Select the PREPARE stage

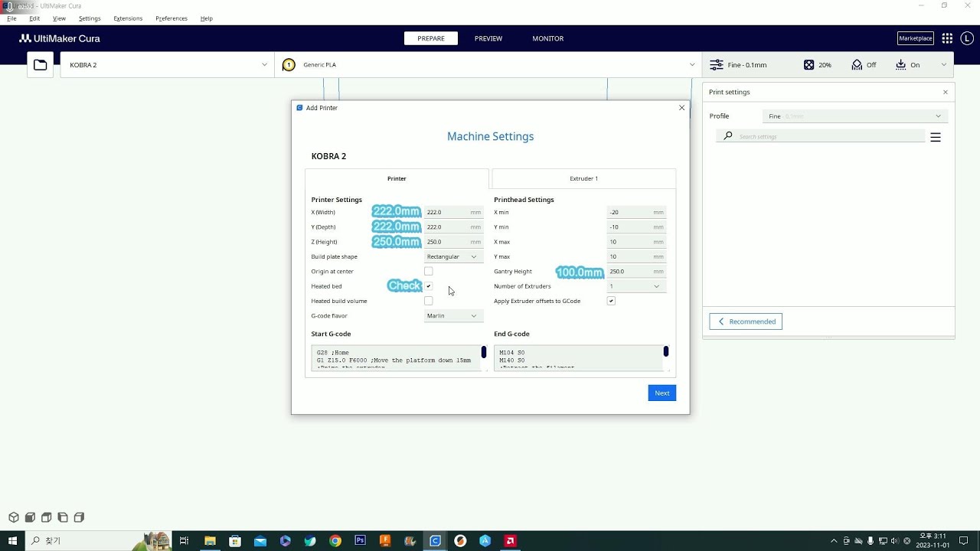coord(431,38)
